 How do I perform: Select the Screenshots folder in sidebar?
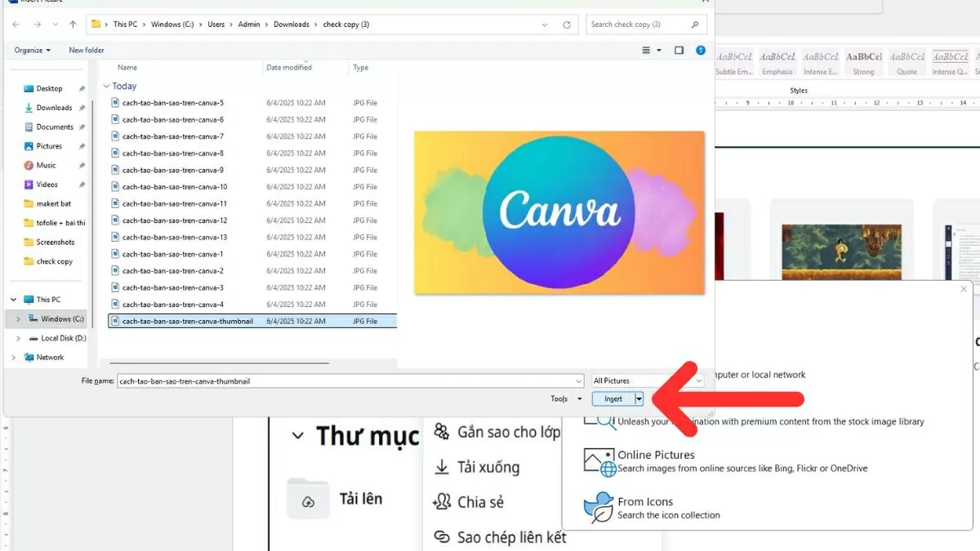click(55, 242)
